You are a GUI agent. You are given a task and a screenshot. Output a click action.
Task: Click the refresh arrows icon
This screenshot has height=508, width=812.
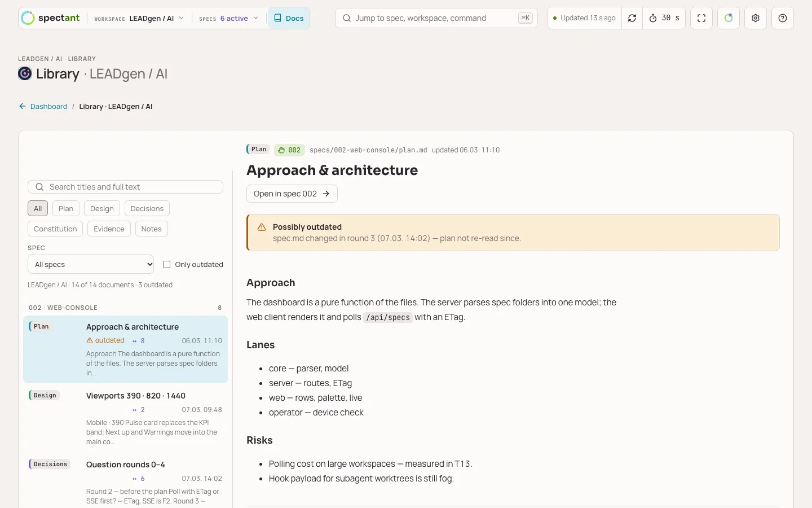tap(632, 18)
